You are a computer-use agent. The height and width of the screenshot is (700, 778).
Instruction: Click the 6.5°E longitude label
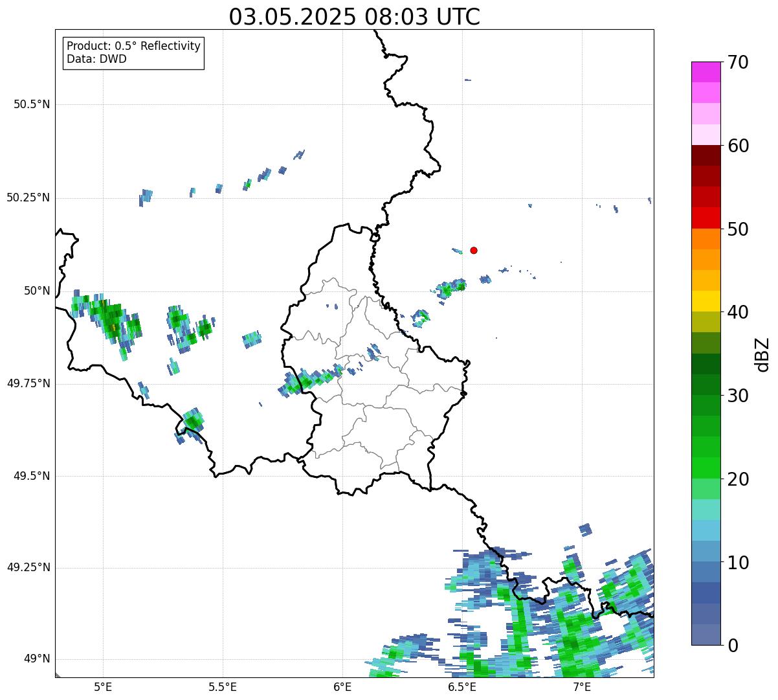point(463,687)
